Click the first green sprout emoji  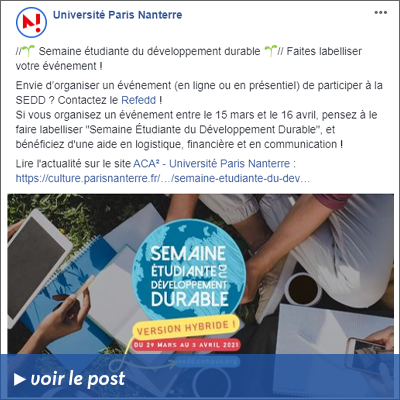pyautogui.click(x=29, y=50)
